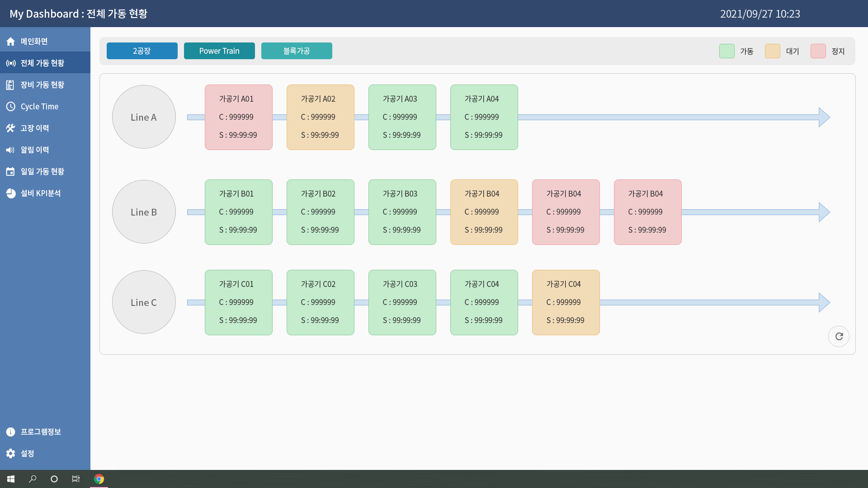
Task: Click the Power Train button
Action: pyautogui.click(x=219, y=51)
